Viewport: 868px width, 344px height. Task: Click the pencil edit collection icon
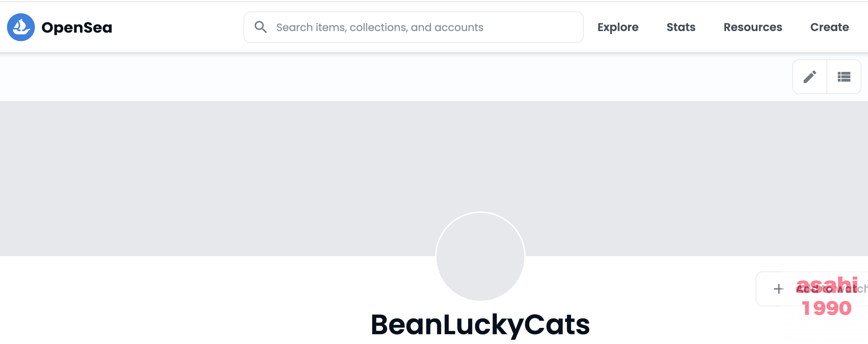click(810, 77)
